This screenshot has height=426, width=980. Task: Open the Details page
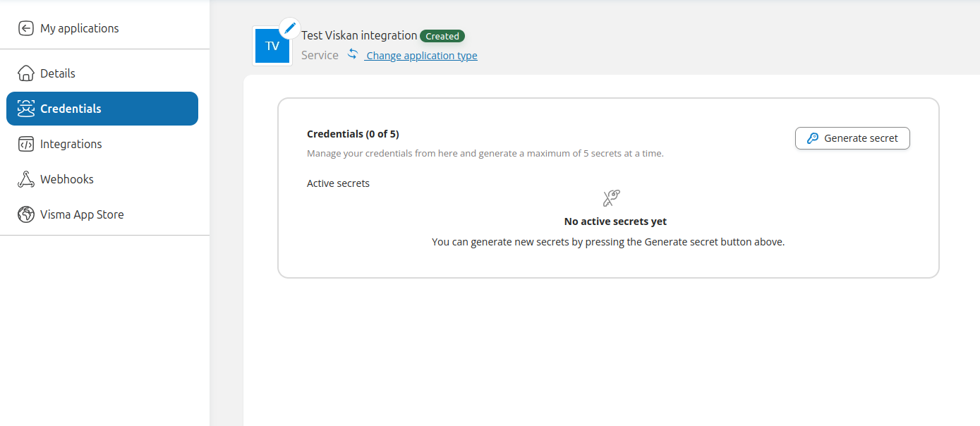tap(58, 73)
